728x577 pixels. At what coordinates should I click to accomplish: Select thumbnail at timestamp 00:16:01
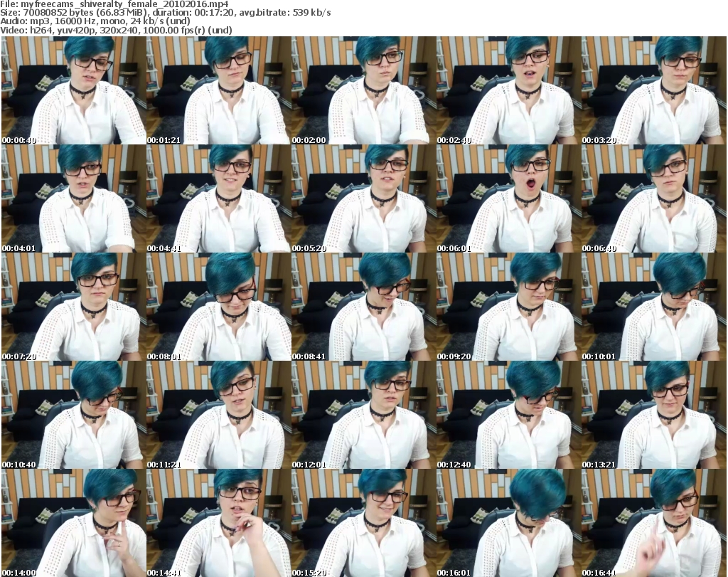(x=508, y=523)
